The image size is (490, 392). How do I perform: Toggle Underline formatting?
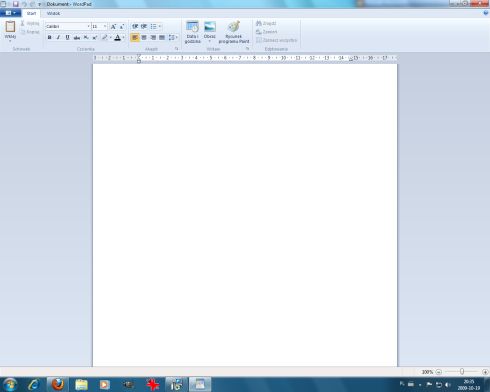coord(67,38)
